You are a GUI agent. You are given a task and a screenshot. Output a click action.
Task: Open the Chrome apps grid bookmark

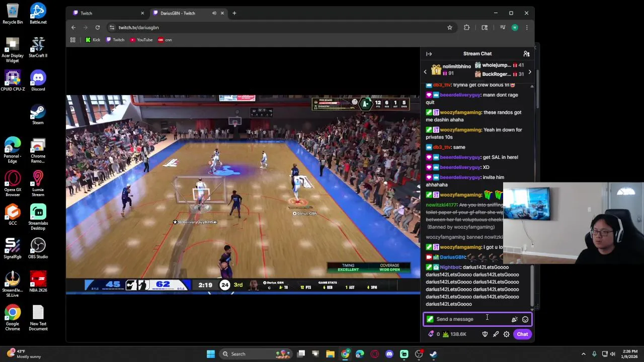tap(73, 40)
